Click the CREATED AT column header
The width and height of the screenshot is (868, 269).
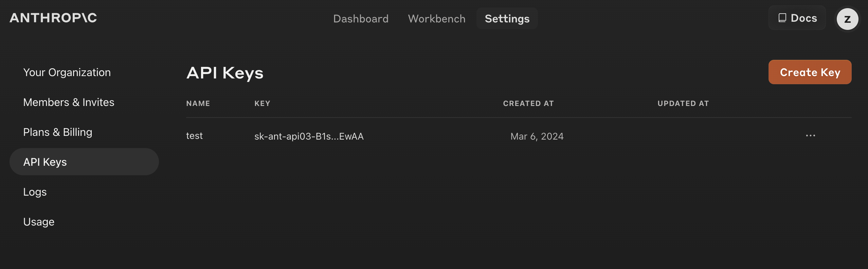click(528, 104)
